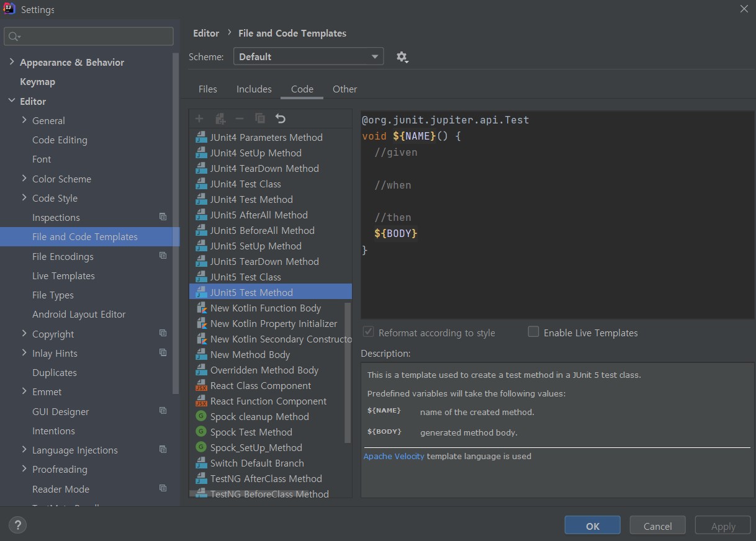Image resolution: width=756 pixels, height=541 pixels.
Task: Click the Inlay Hints project-level icon
Action: click(163, 353)
